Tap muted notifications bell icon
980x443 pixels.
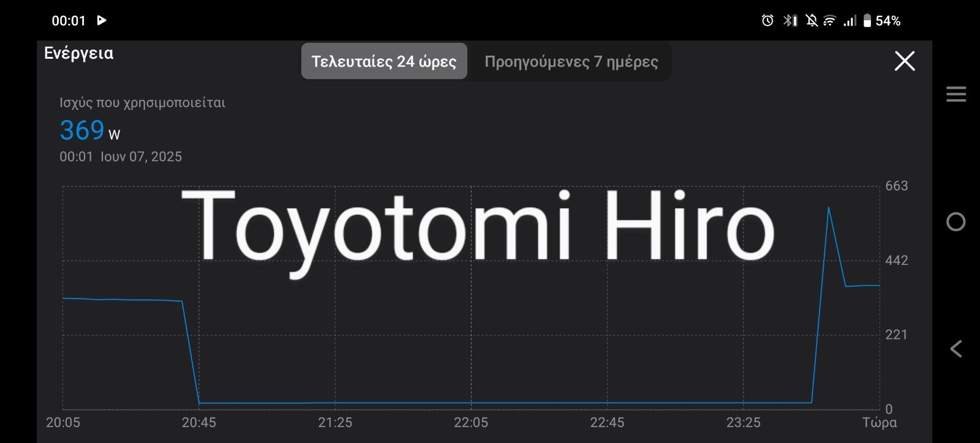(812, 21)
